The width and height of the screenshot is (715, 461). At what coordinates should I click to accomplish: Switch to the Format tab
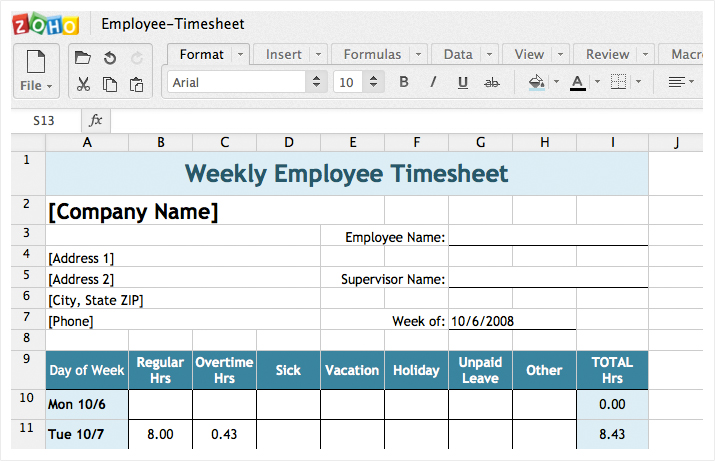coord(202,54)
